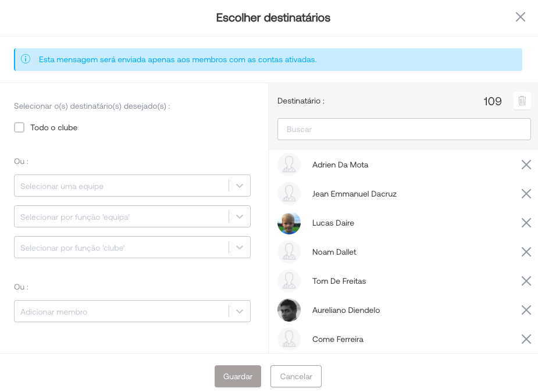Check the 'Todo o clube' checkbox
This screenshot has width=538, height=392.
coord(19,127)
